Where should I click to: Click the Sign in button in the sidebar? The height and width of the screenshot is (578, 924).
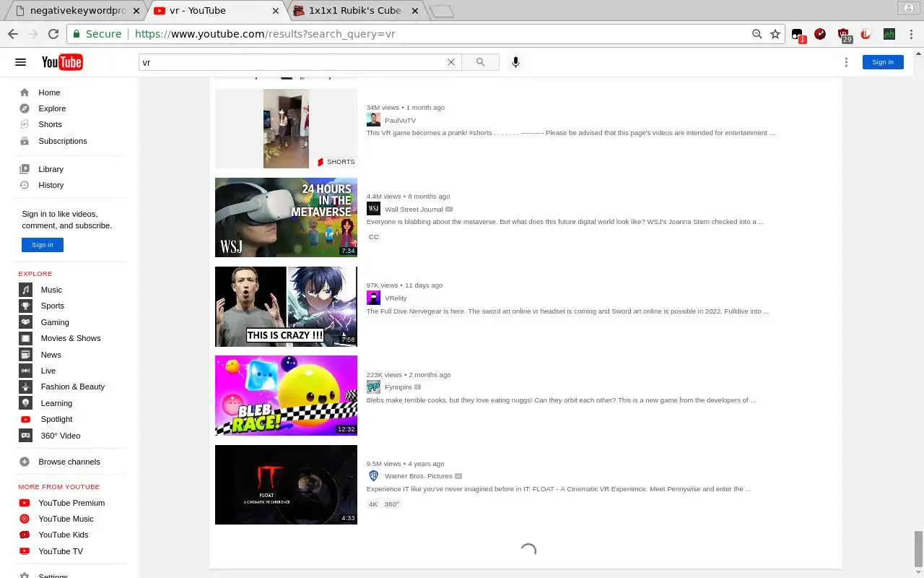coord(43,245)
